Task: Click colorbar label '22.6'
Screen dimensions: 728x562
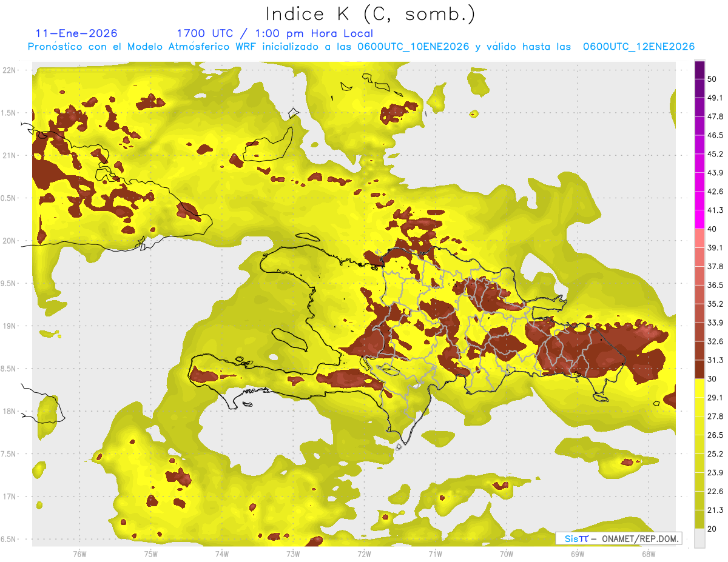Action: pos(715,491)
